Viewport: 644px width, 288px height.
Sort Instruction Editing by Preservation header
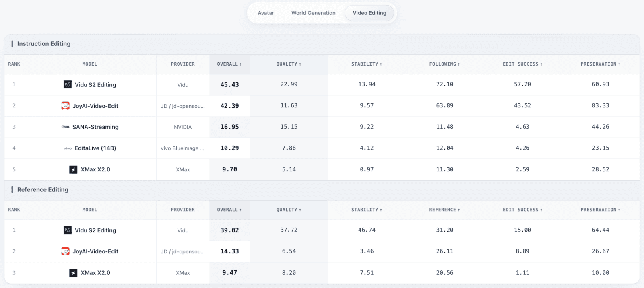point(600,64)
